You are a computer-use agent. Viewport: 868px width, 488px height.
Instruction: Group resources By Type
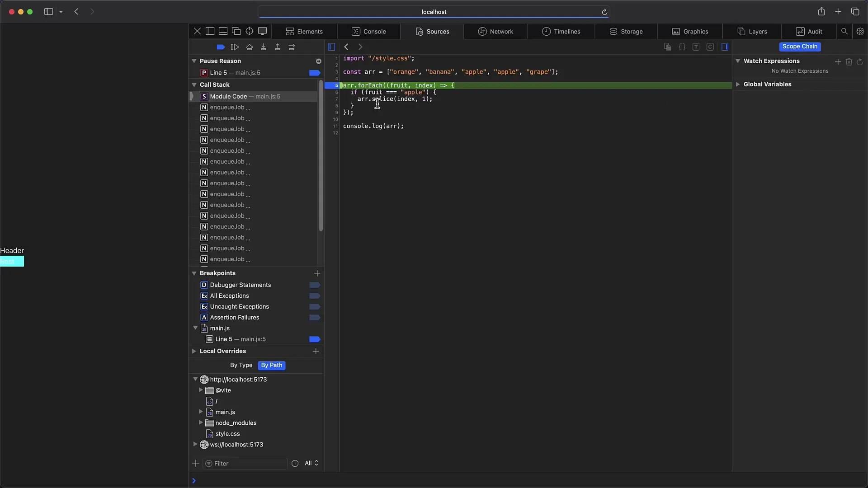coord(241,365)
